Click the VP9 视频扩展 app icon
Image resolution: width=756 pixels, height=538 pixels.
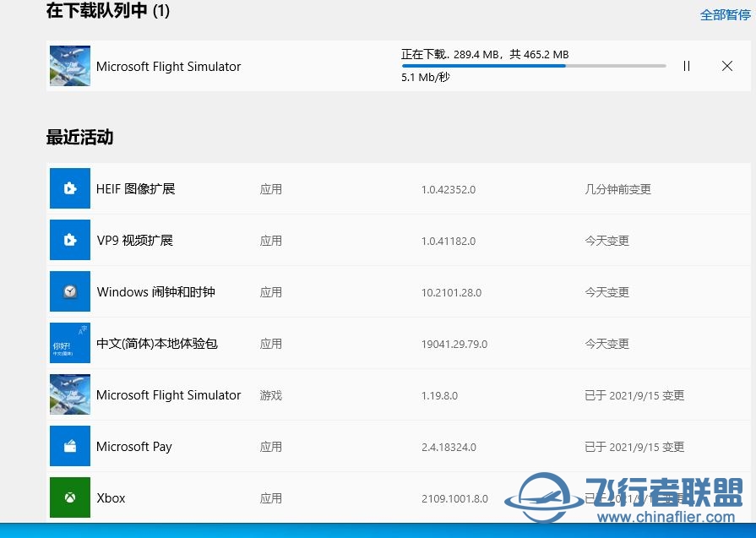70,240
